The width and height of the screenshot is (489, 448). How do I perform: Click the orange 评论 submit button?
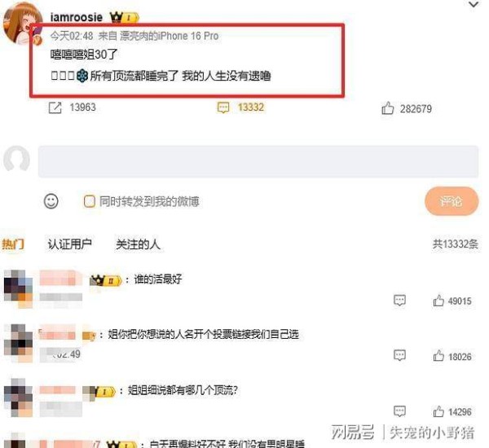click(452, 201)
